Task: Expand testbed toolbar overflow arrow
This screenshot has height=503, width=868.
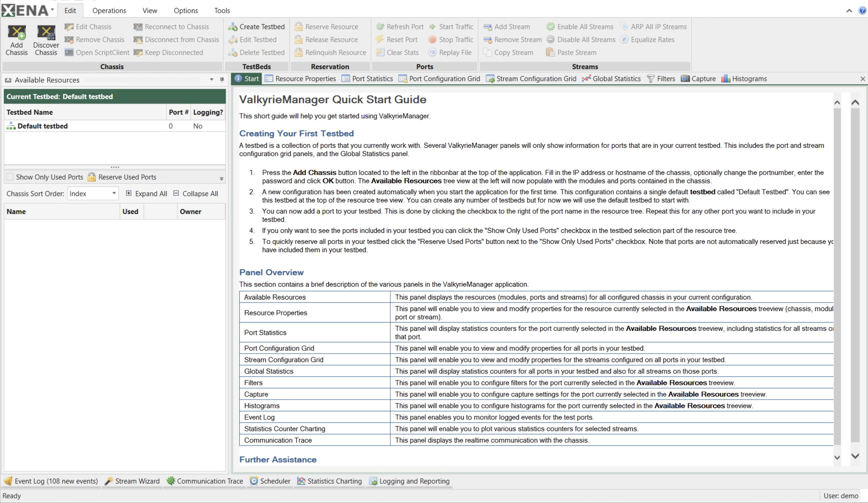Action: click(222, 178)
